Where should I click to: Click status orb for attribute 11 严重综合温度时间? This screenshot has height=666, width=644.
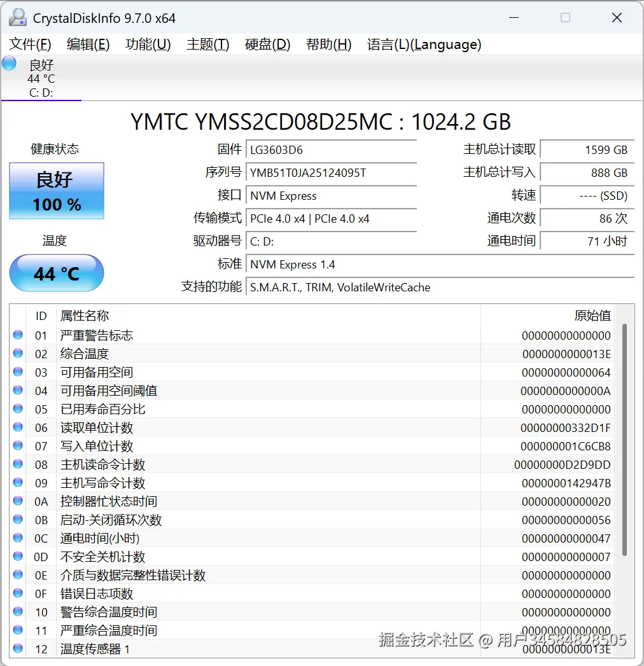[x=18, y=630]
